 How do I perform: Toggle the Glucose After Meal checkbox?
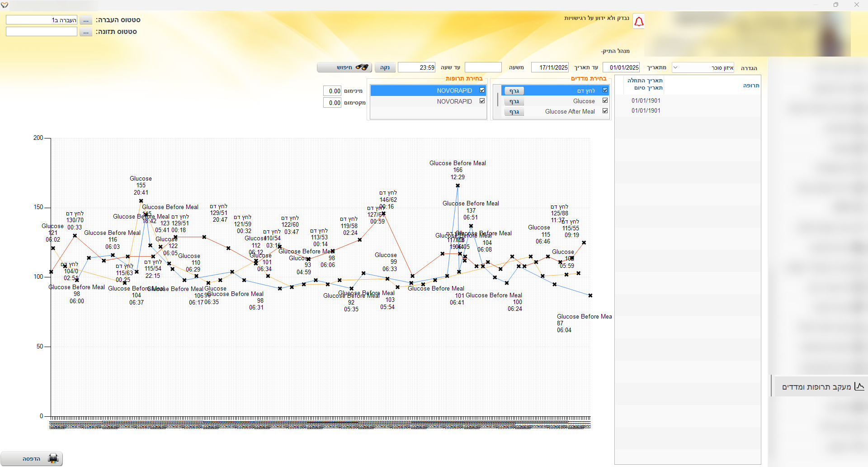click(605, 111)
